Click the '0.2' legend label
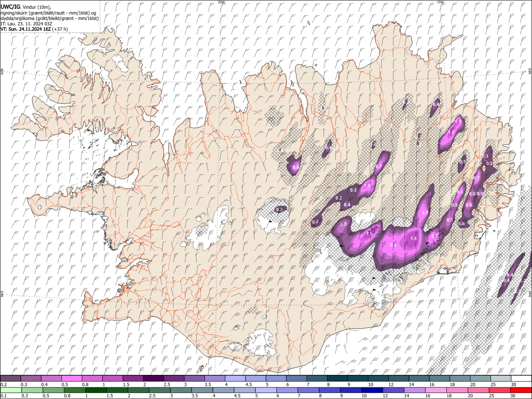Viewport: 532px width, 399px height. coord(3,384)
